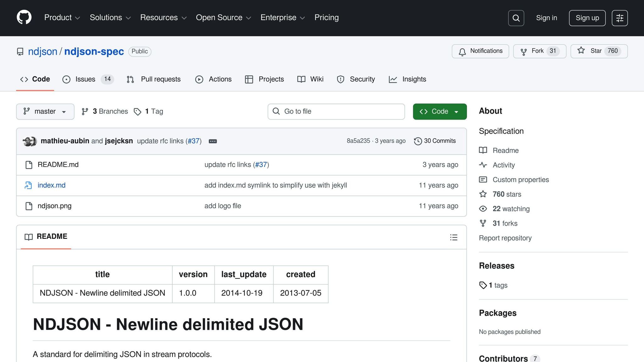The image size is (644, 362).
Task: Click the eye icon beside 22 watching
Action: pos(483,209)
